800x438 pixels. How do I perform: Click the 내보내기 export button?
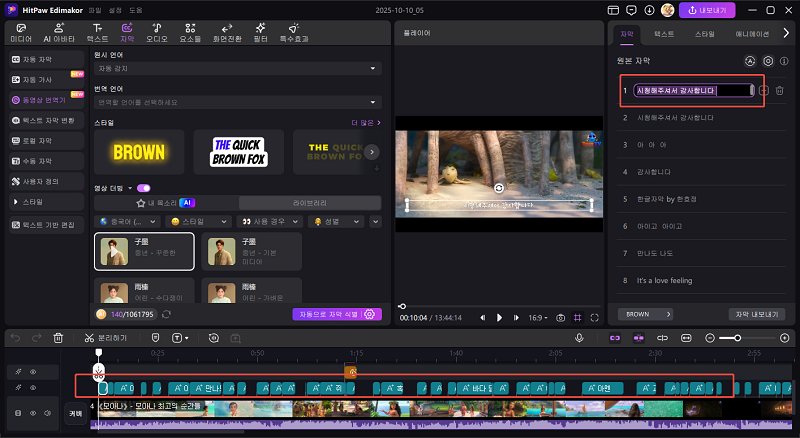[x=706, y=9]
